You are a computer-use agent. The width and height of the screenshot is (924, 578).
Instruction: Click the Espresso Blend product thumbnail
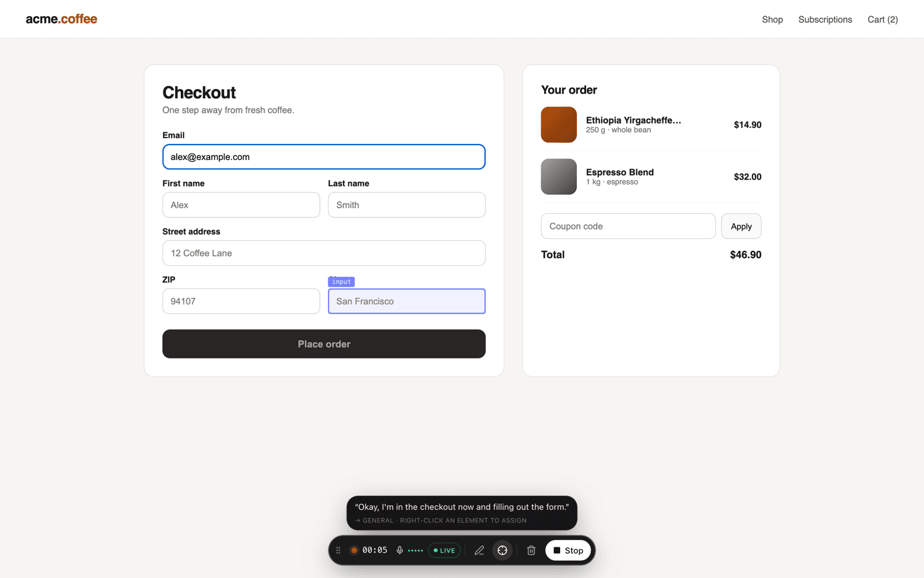click(x=558, y=176)
